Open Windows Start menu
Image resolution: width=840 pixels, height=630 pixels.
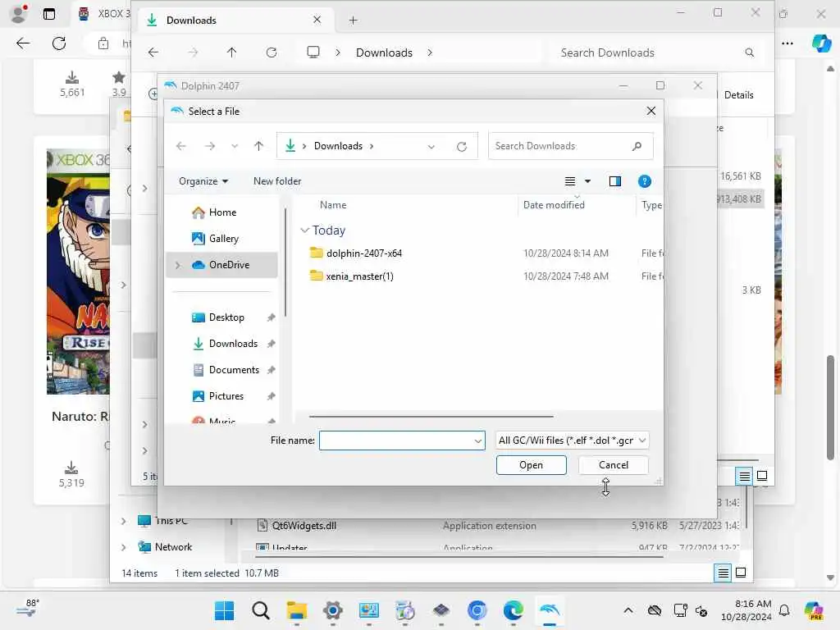point(224,610)
